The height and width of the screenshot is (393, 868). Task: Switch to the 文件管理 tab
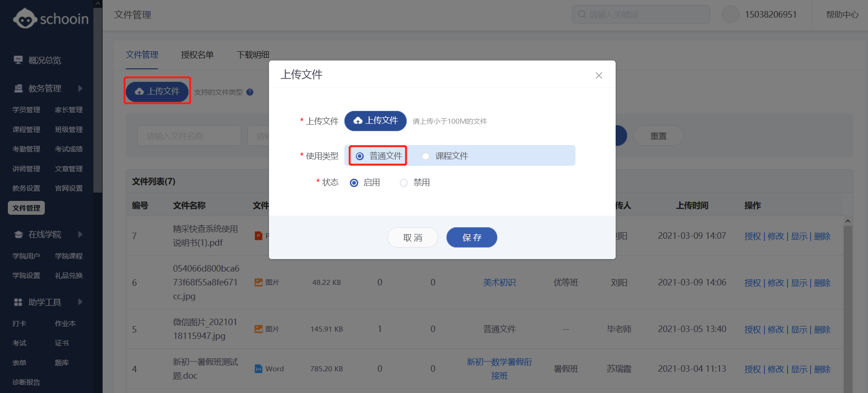[x=142, y=54]
